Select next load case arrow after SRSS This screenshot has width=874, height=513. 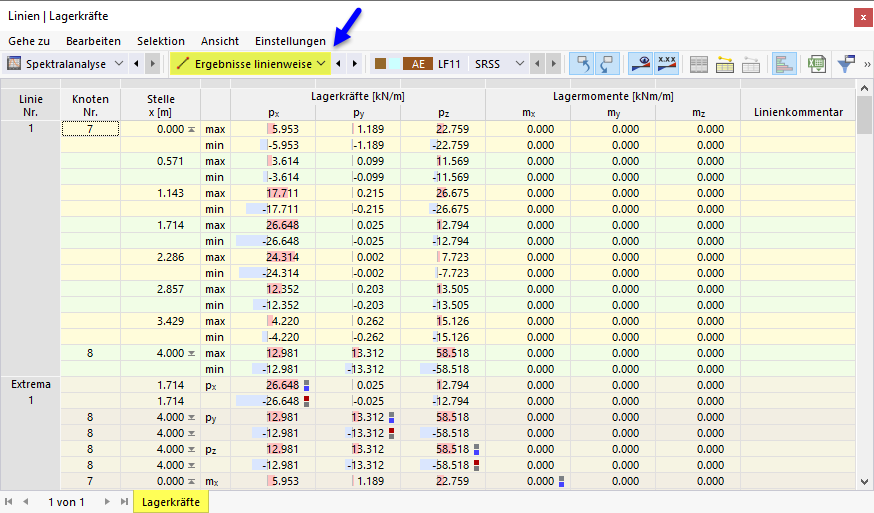point(553,64)
